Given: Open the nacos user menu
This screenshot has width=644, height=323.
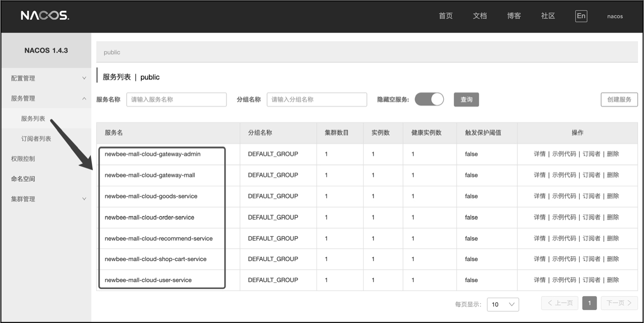Looking at the screenshot, I should point(615,16).
